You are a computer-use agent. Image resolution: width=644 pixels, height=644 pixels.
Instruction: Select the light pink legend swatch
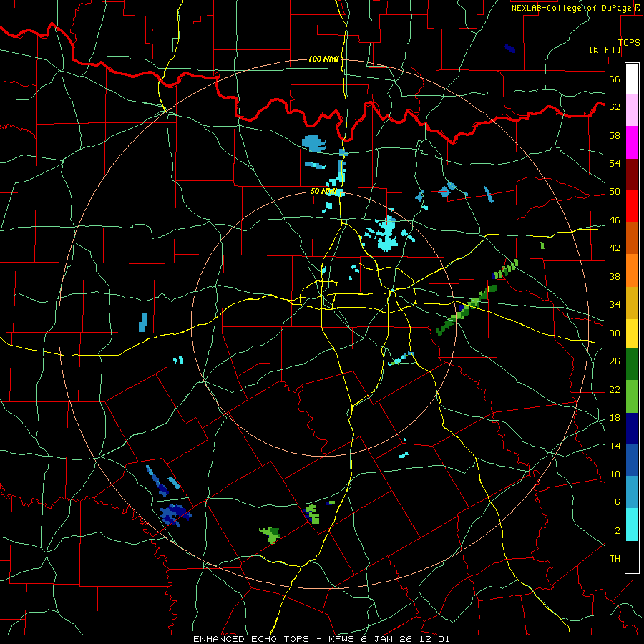pos(632,109)
